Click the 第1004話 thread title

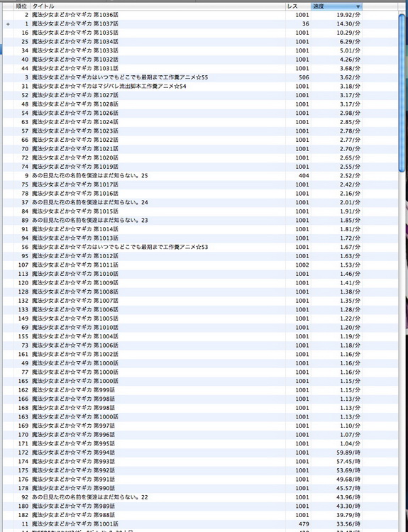coord(75,336)
